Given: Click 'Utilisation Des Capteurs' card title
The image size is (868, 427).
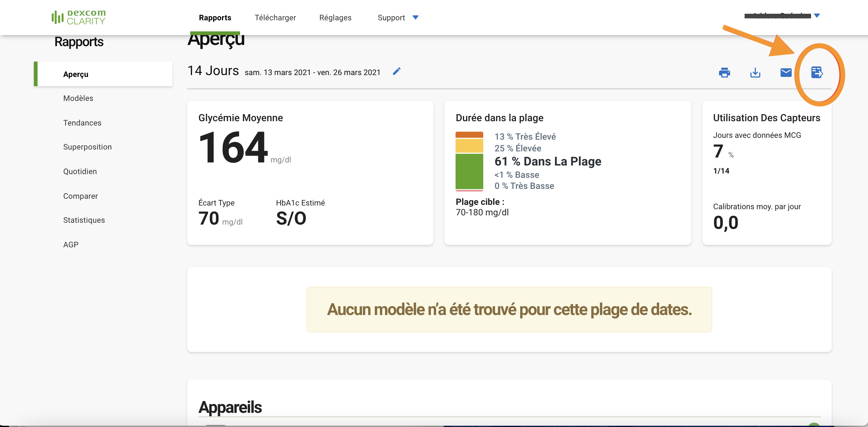Looking at the screenshot, I should click(766, 118).
